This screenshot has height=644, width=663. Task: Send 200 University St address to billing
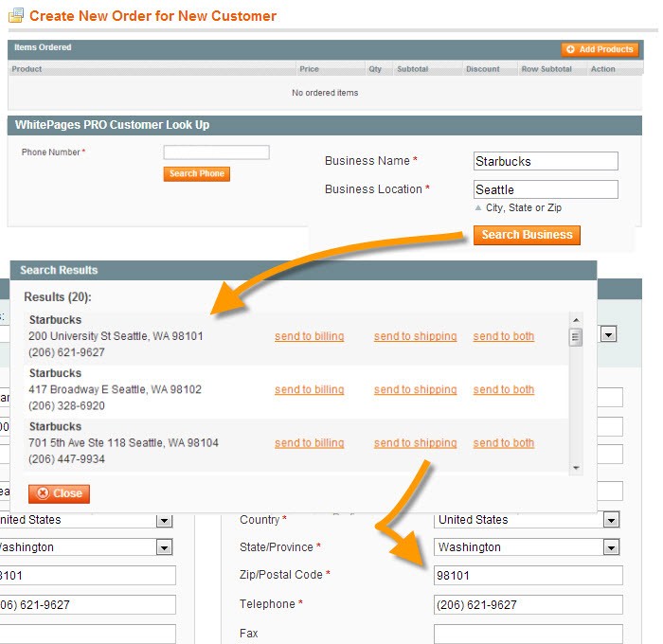(x=309, y=336)
